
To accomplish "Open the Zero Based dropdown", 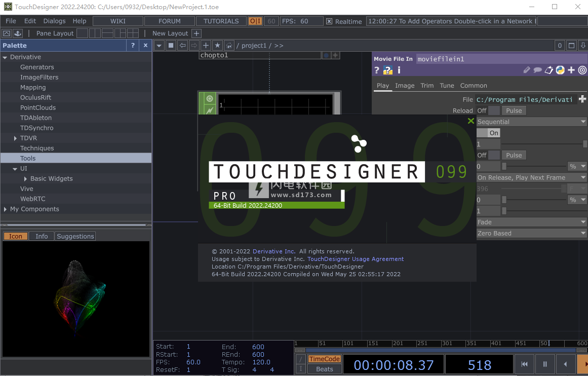I will click(x=532, y=234).
